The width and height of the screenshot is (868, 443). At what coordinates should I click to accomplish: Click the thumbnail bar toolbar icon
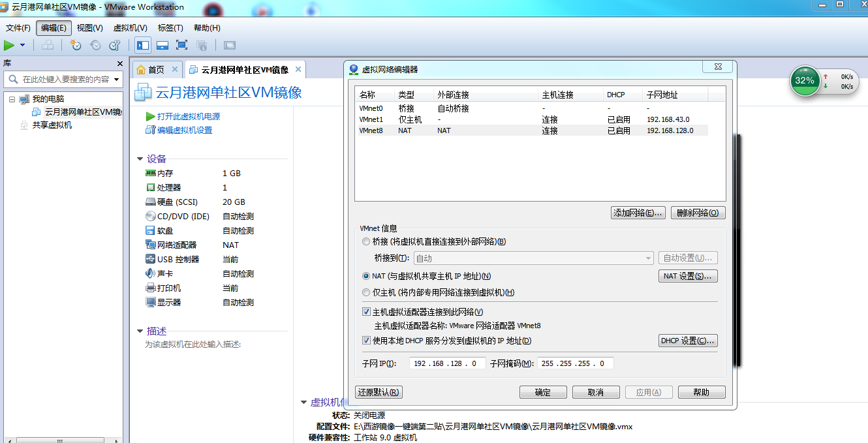tap(163, 45)
